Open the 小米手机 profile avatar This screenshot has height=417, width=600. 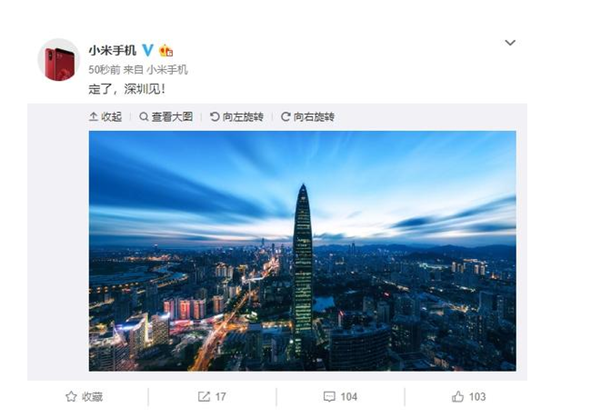59,59
